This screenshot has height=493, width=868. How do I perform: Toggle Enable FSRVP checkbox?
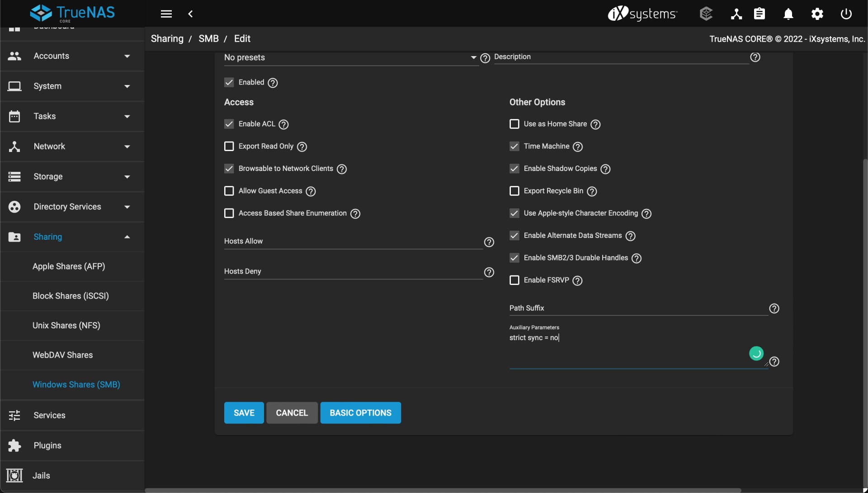(x=514, y=280)
